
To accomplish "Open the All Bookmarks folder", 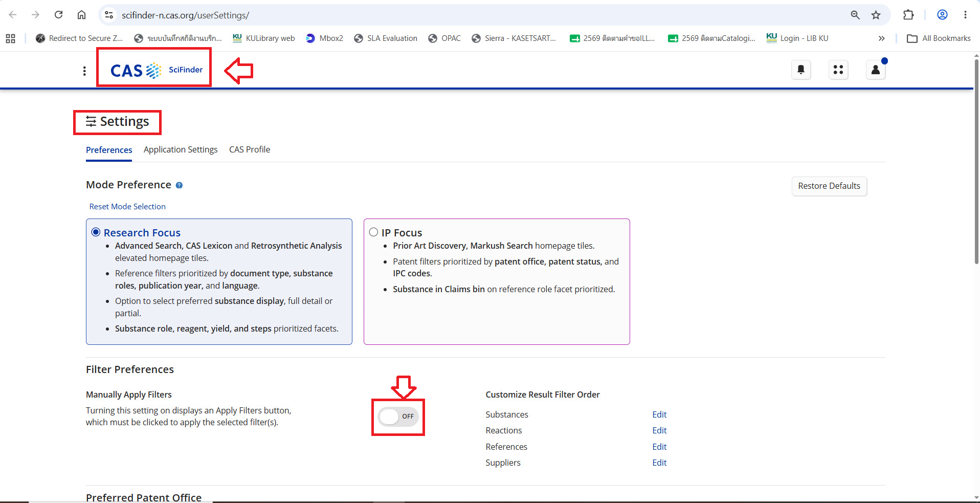I will pos(939,38).
